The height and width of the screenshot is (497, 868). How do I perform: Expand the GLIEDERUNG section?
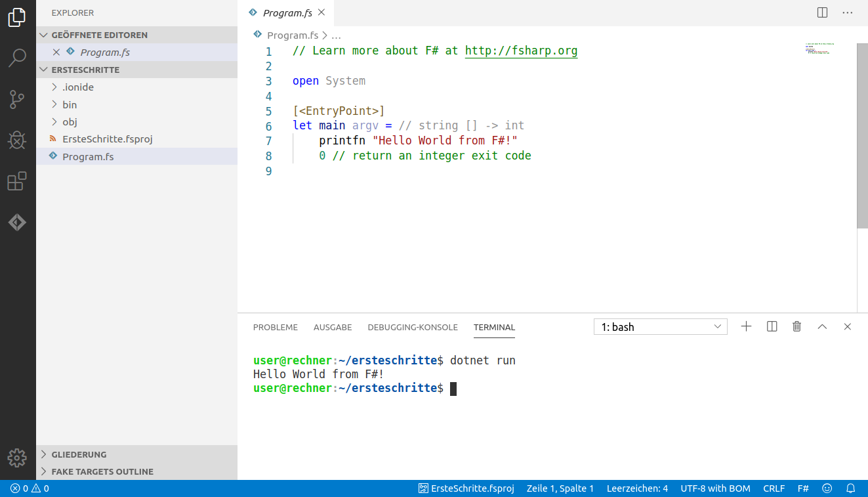pos(136,454)
